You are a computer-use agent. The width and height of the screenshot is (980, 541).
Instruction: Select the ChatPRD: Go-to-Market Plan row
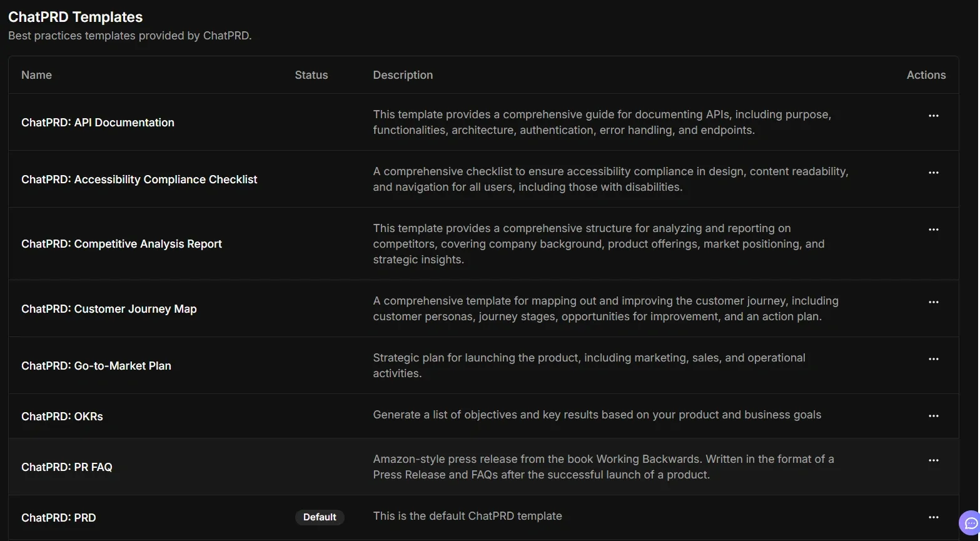[x=96, y=365]
